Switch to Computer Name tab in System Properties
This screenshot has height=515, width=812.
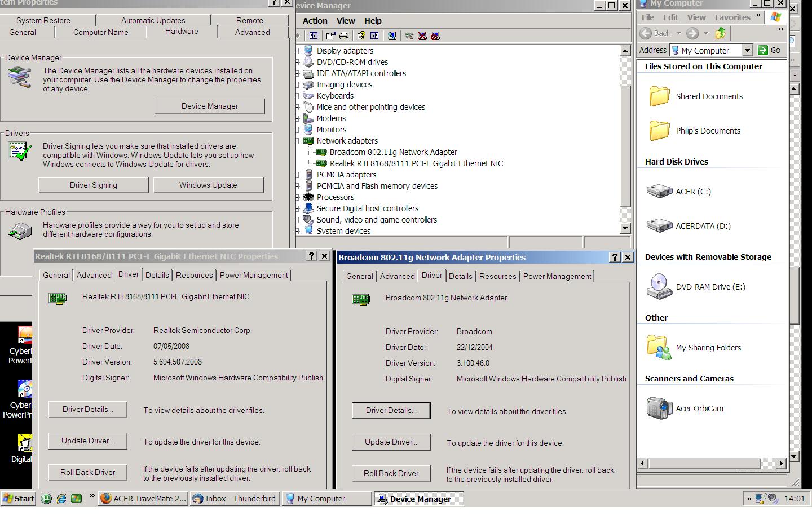101,32
